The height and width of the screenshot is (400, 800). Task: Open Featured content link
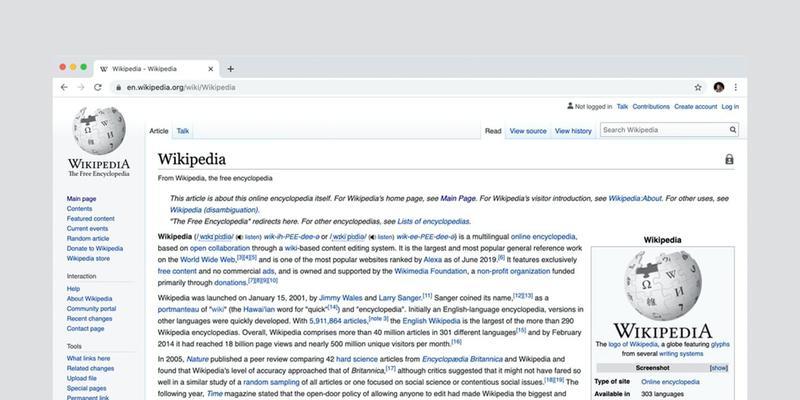point(90,219)
